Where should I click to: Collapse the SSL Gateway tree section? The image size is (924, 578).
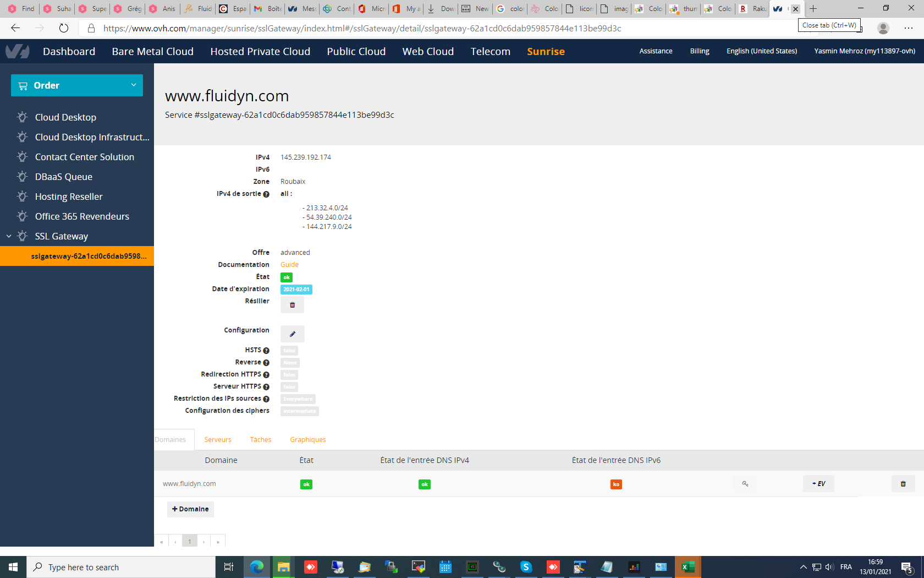(9, 236)
